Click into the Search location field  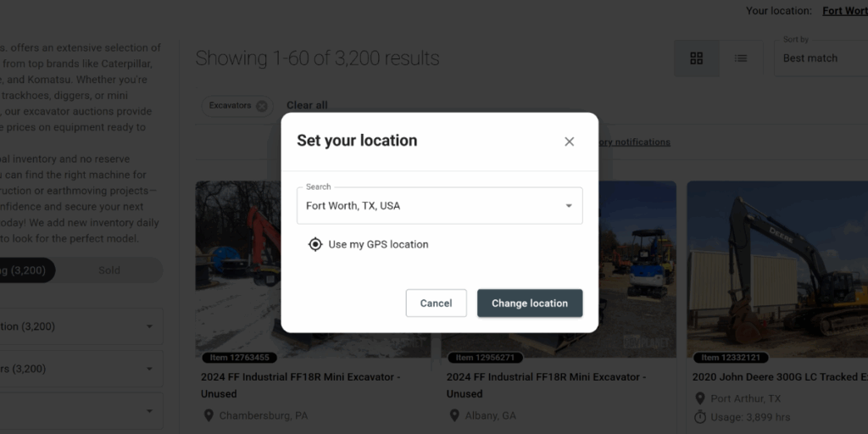click(431, 206)
